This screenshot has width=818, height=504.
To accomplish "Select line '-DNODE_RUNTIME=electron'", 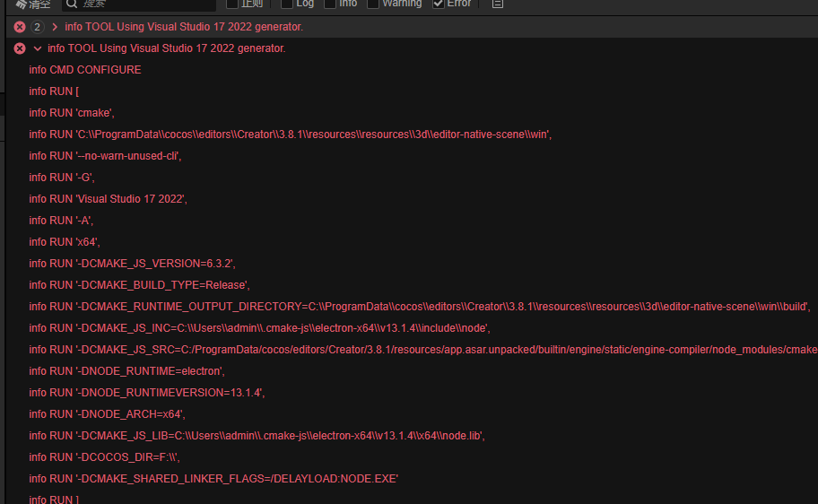I will coord(126,371).
